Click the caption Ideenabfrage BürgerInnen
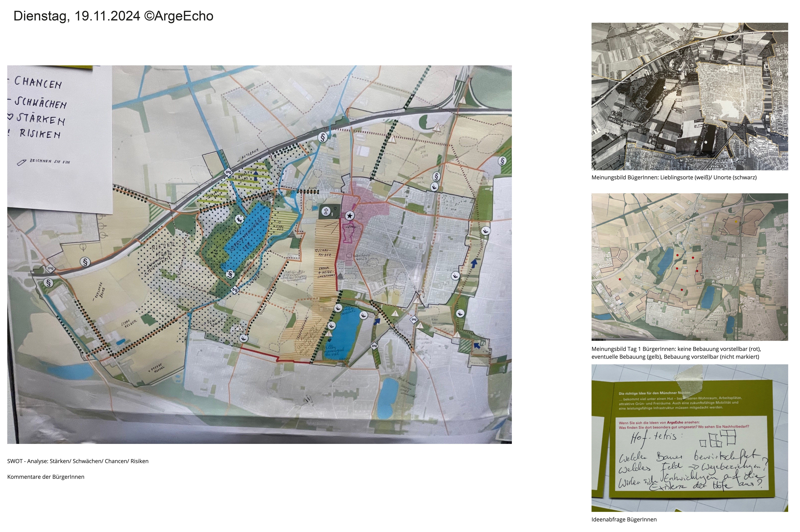This screenshot has width=800, height=532. point(624,519)
